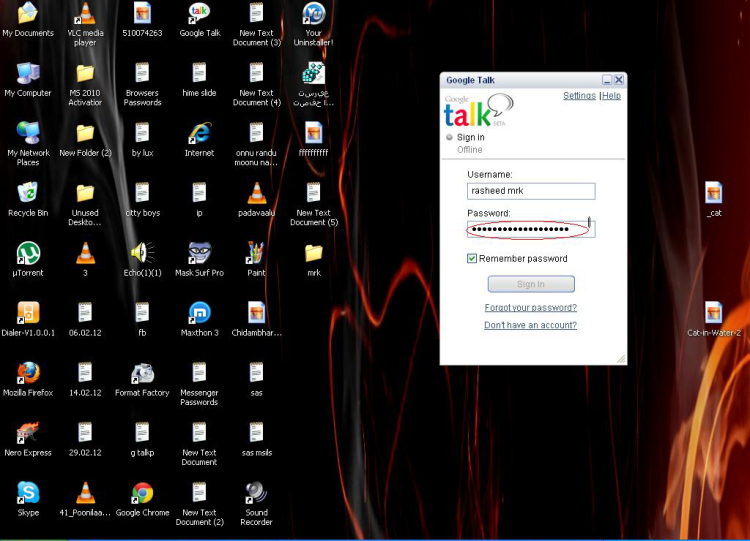Click the Username input field
Image resolution: width=750 pixels, height=541 pixels.
531,191
